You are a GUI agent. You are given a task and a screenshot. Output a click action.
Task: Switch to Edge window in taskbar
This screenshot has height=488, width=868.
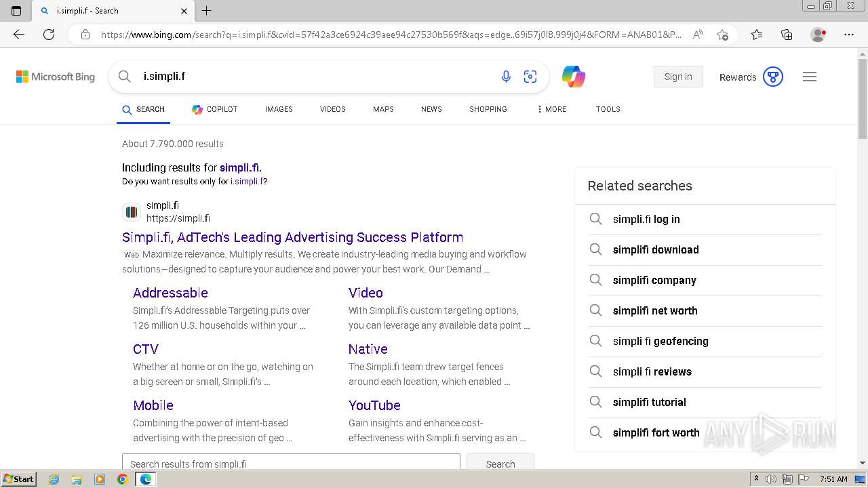[145, 479]
